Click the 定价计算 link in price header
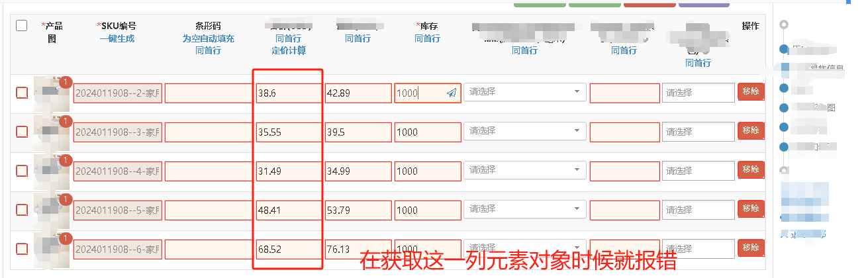The height and width of the screenshot is (278, 868). tap(289, 51)
